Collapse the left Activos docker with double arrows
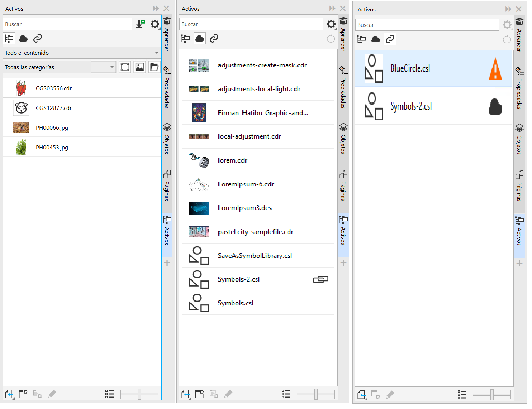This screenshot has height=409, width=532. 156,9
